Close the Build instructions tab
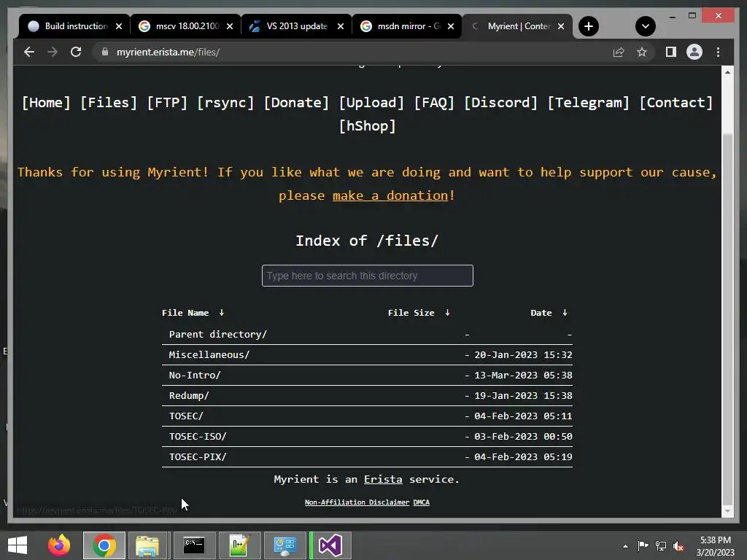The width and height of the screenshot is (747, 560). [119, 26]
